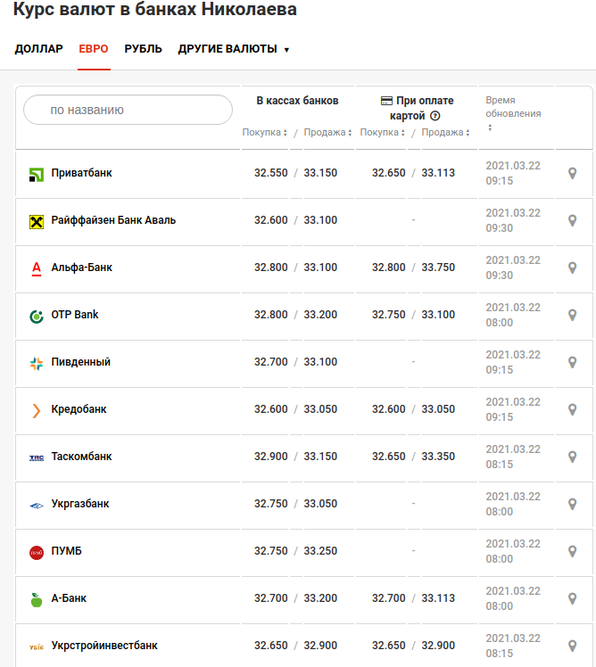The height and width of the screenshot is (667, 596).
Task: Sort by card payment Продажа column
Action: point(445,132)
